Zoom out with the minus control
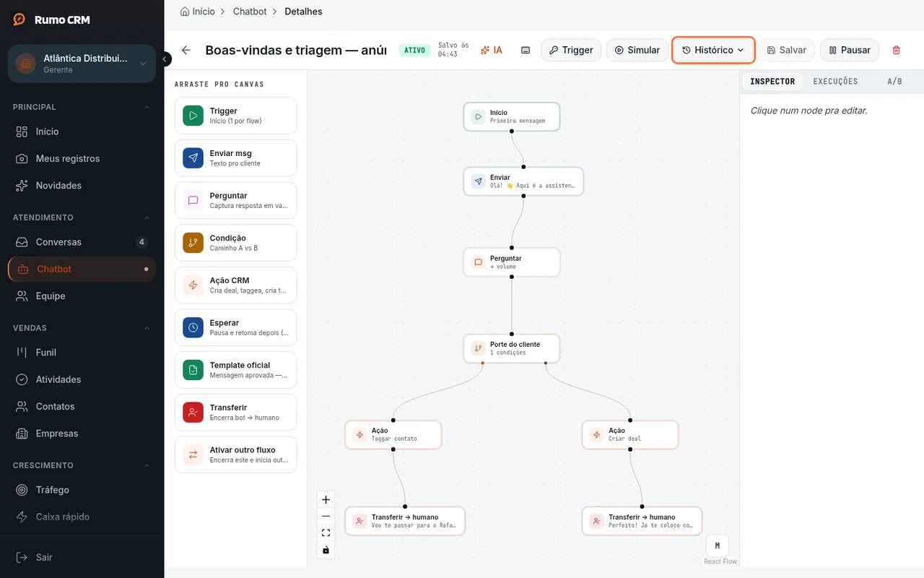Viewport: 924px width, 578px height. (326, 516)
